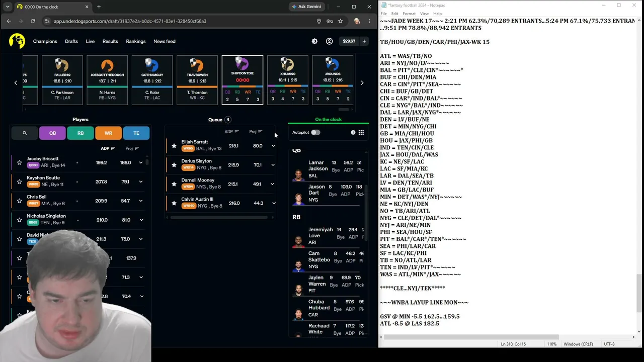Viewport: 644px width, 362px height.
Task: Toggle the dark/light theme icon
Action: (314, 41)
